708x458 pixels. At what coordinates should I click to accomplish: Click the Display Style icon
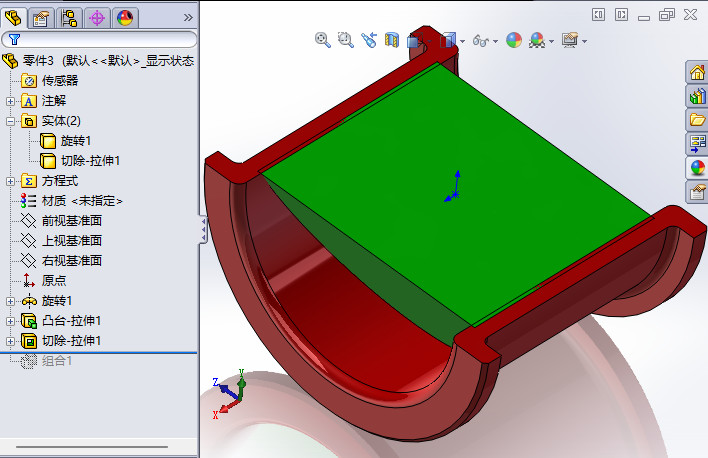(x=447, y=40)
